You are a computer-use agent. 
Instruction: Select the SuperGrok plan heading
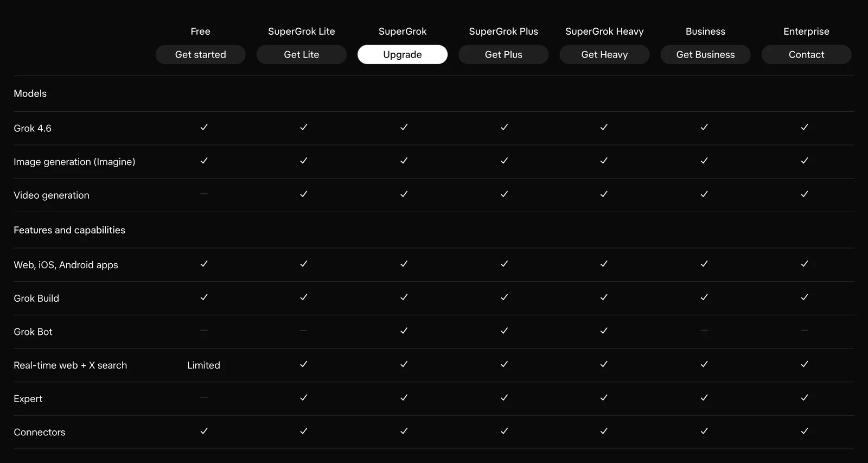coord(403,31)
